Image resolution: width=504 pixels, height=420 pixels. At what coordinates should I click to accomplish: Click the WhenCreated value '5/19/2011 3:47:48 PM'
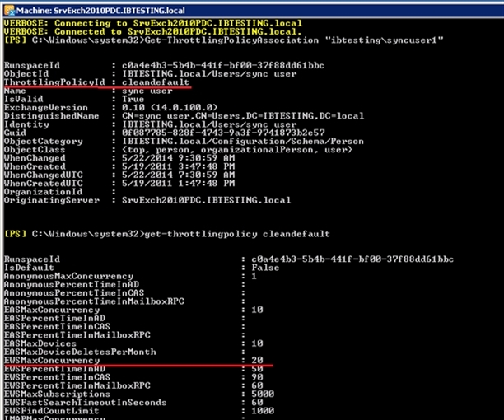pos(178,166)
